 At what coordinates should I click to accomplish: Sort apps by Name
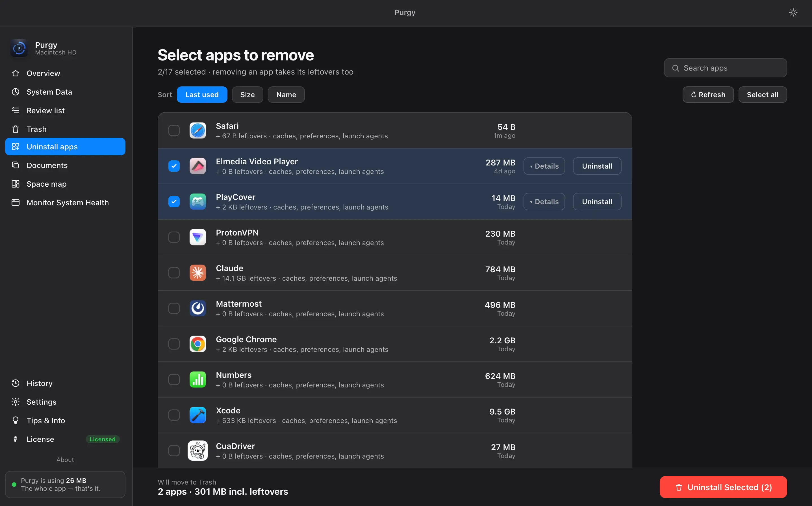(x=286, y=95)
